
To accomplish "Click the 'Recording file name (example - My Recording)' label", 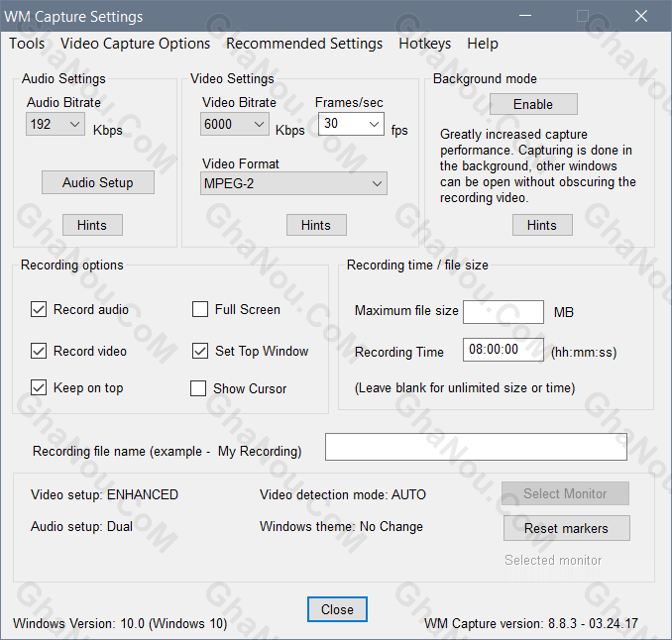I will coord(168,452).
